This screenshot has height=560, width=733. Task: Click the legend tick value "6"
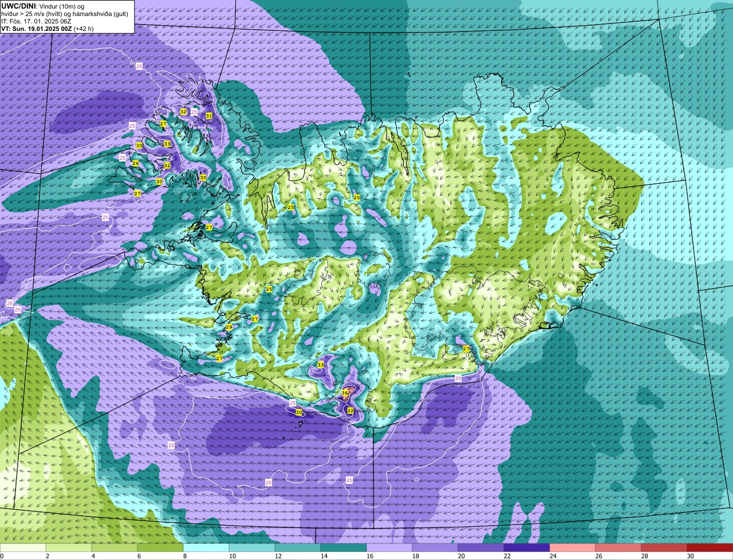139,556
